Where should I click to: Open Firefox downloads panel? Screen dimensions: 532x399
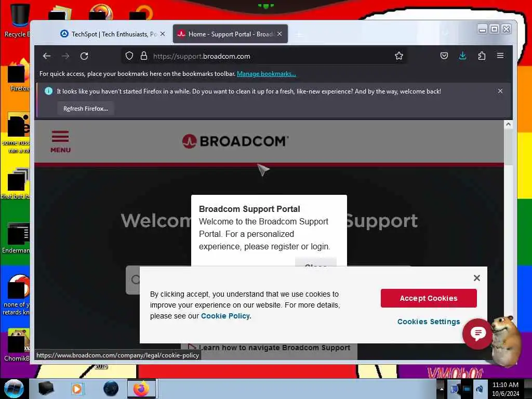(x=462, y=56)
